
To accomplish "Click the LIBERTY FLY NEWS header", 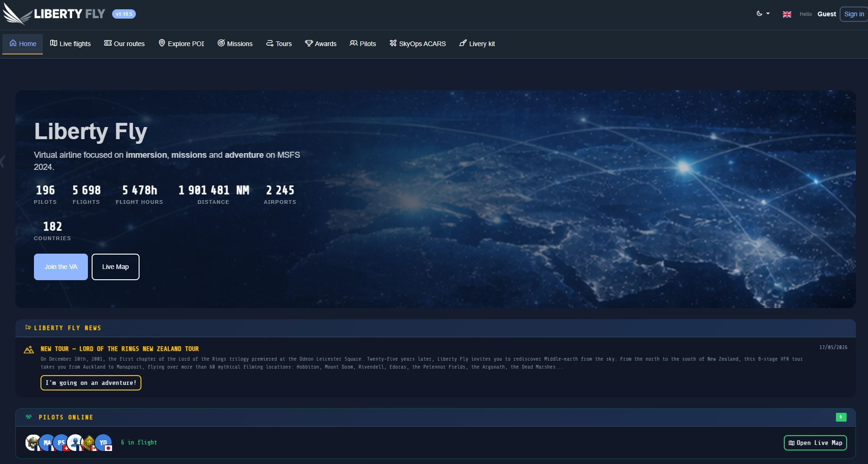I will click(67, 328).
